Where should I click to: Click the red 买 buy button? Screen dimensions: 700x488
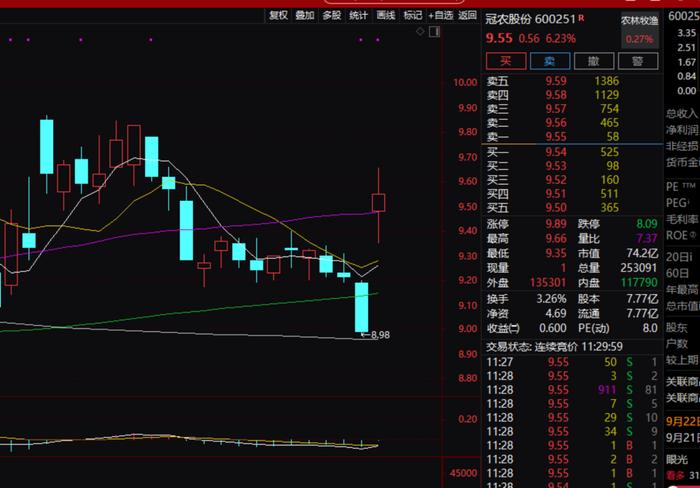(x=506, y=61)
